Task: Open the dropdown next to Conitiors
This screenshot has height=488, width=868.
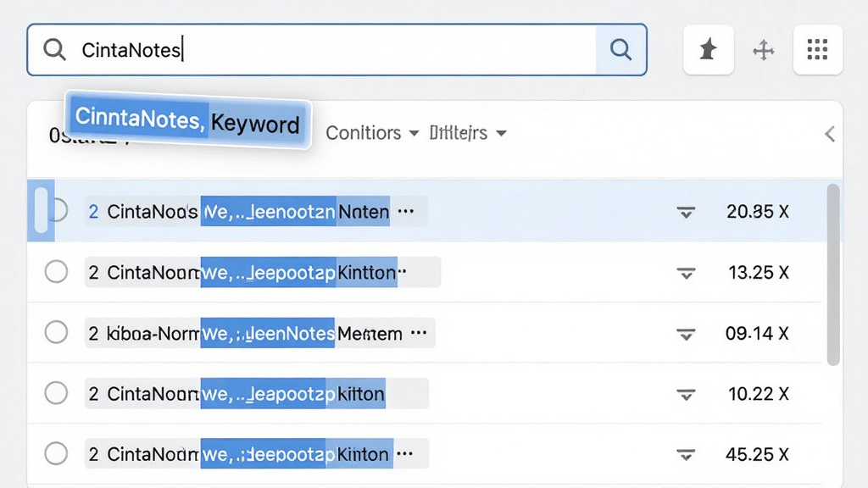Action: coord(468,133)
